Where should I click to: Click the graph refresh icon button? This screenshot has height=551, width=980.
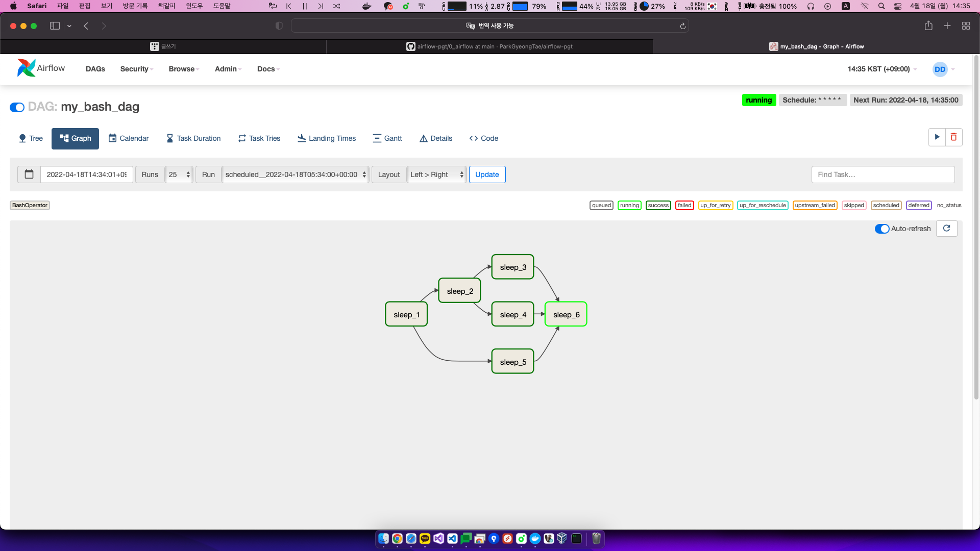click(x=946, y=229)
